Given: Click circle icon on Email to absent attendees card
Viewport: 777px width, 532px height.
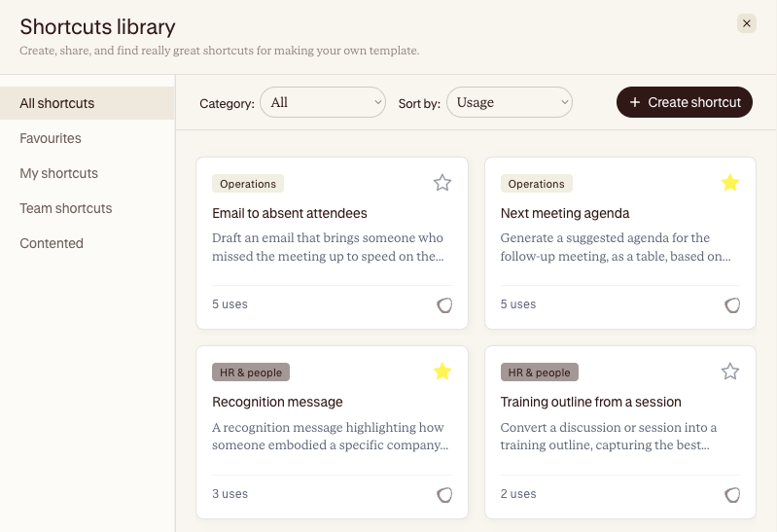Looking at the screenshot, I should coord(444,305).
